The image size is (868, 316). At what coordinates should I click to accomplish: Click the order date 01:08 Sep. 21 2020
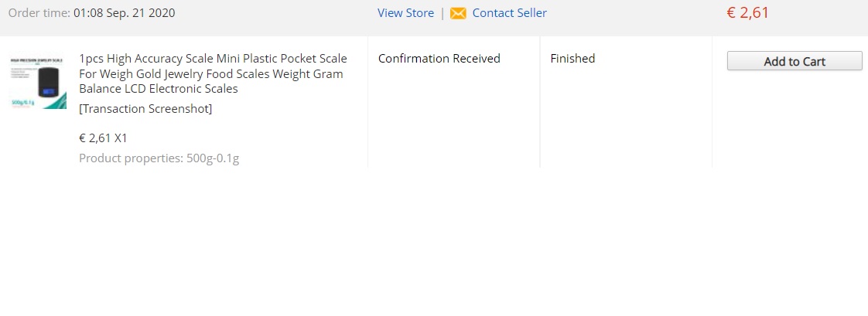tap(124, 13)
